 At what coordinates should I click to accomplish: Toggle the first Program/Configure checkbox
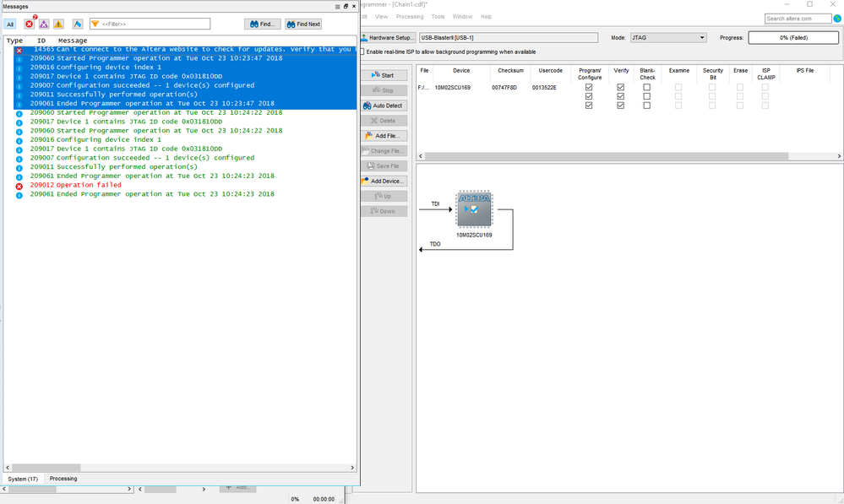click(x=589, y=87)
